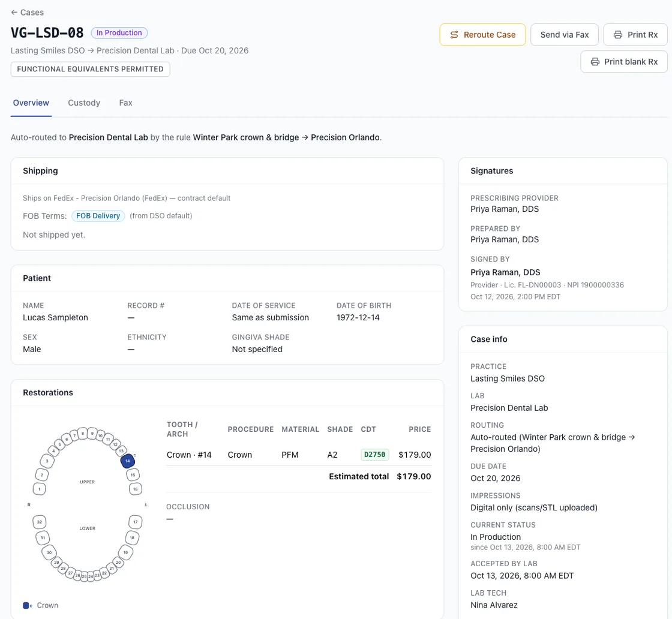Image resolution: width=672 pixels, height=619 pixels.
Task: Click the printer icon in Print Rx
Action: click(617, 35)
